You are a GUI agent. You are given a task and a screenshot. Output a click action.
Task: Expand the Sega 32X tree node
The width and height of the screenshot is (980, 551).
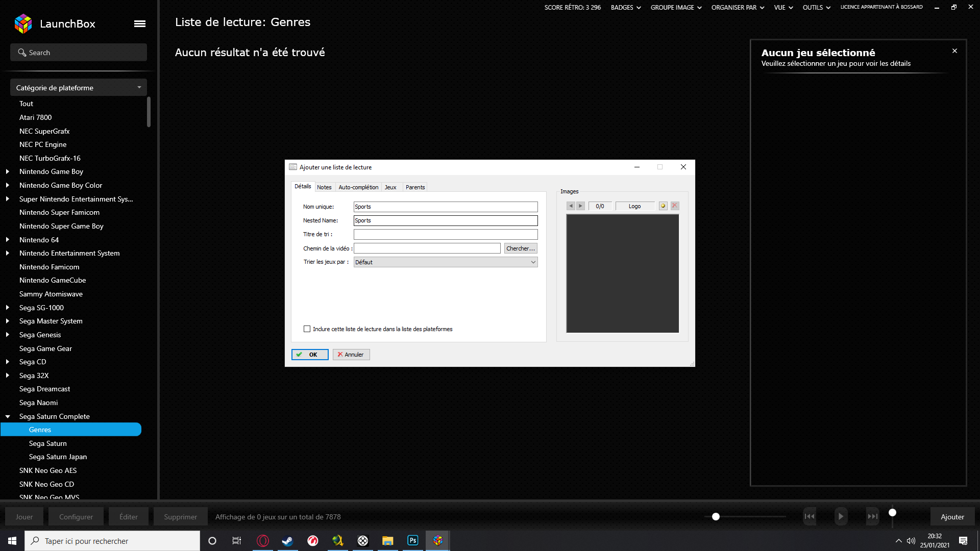coord(8,375)
